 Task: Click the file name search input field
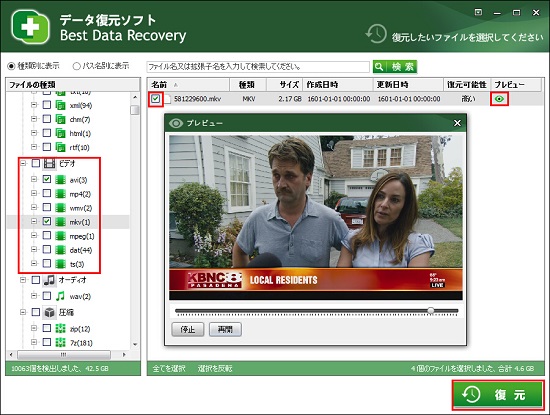tap(258, 66)
